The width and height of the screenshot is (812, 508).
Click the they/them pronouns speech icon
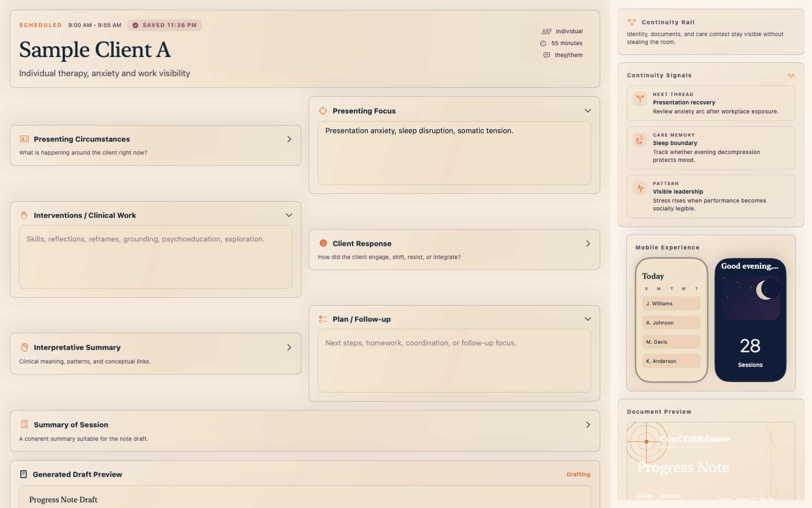tap(547, 55)
